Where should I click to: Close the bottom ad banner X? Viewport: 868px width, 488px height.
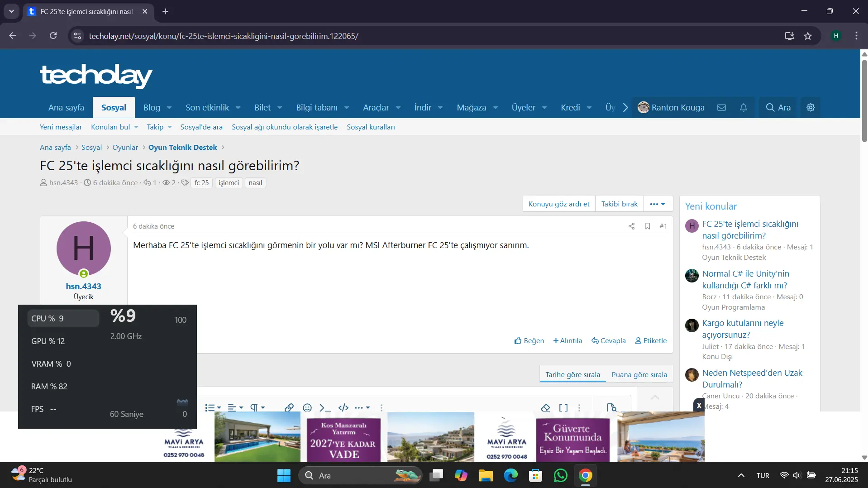point(699,405)
